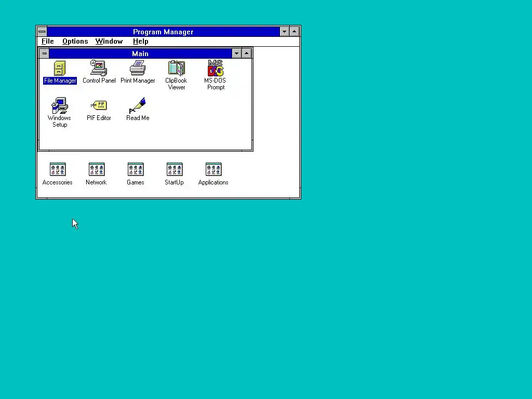
Task: Maximize the Main group window
Action: pos(247,54)
